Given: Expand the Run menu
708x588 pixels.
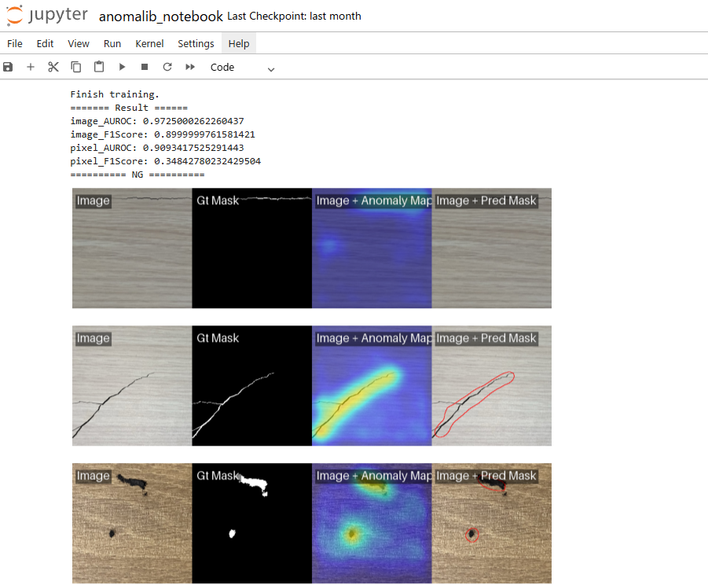Looking at the screenshot, I should coord(112,44).
